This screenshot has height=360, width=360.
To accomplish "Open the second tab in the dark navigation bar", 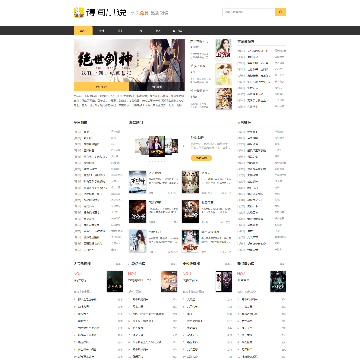I will [x=102, y=31].
